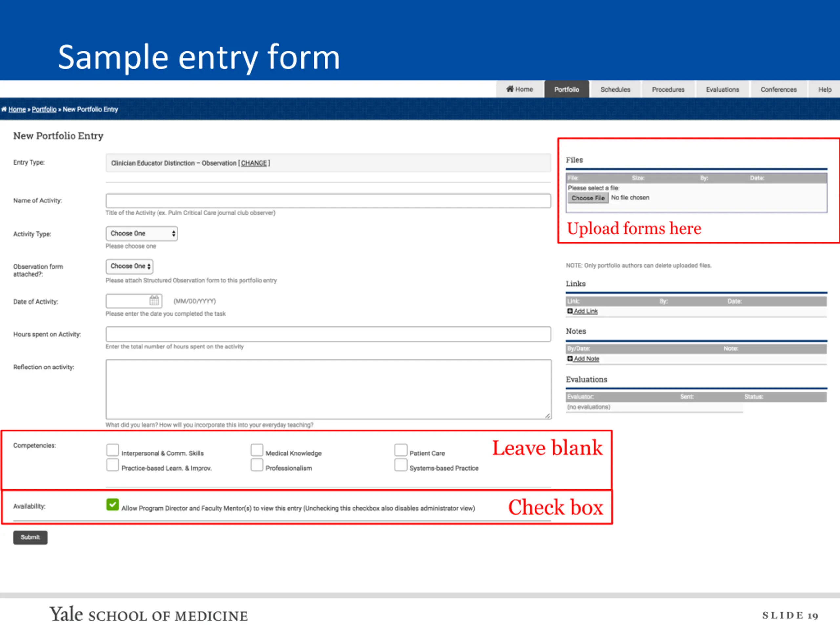Open the Schedules tab
This screenshot has height=630, width=840.
click(x=615, y=89)
